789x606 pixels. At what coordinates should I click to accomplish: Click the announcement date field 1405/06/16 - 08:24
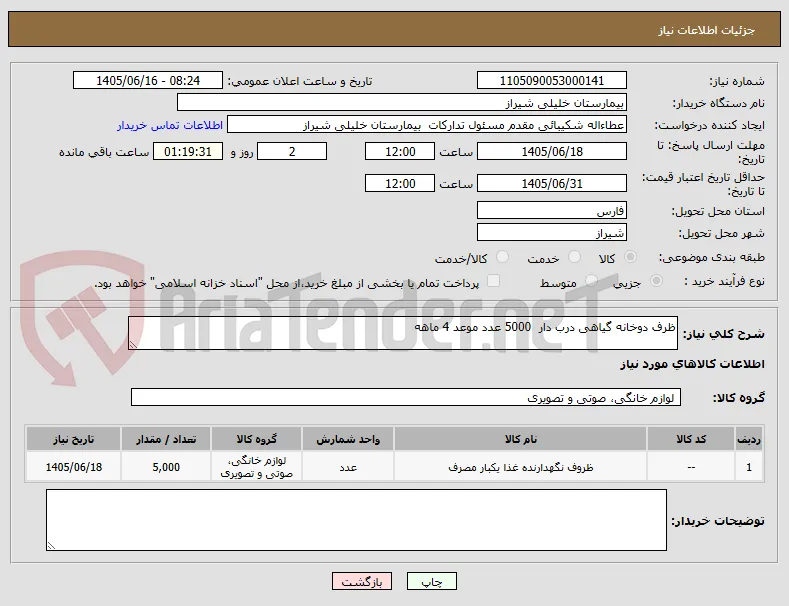[148, 81]
